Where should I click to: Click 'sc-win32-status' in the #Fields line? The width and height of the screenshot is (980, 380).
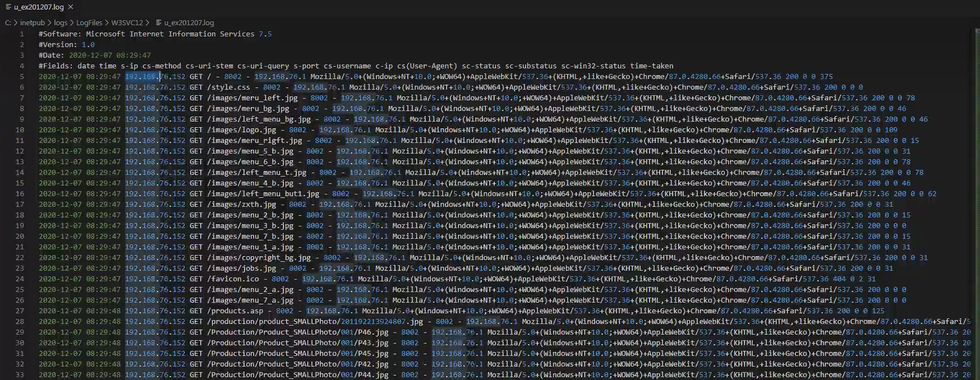point(593,66)
